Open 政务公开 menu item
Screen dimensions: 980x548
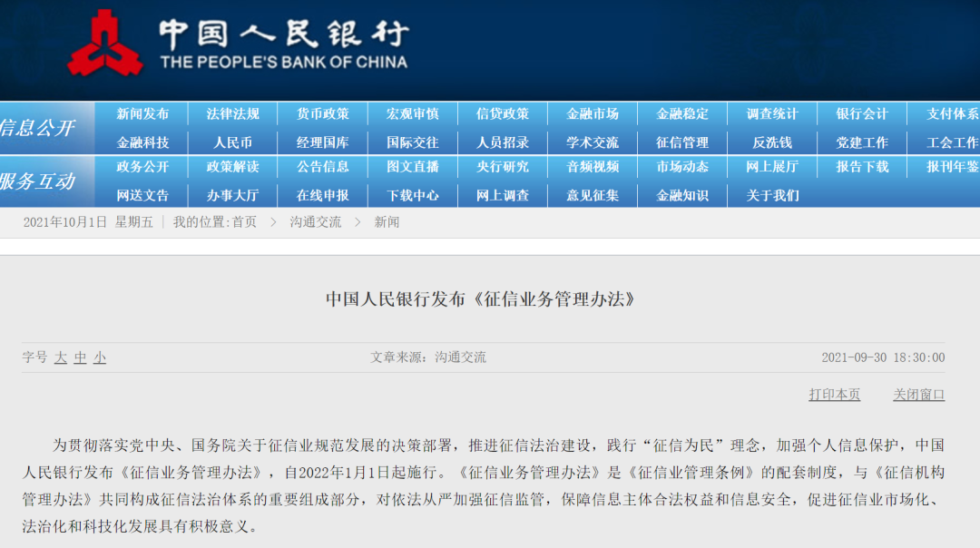tap(142, 167)
